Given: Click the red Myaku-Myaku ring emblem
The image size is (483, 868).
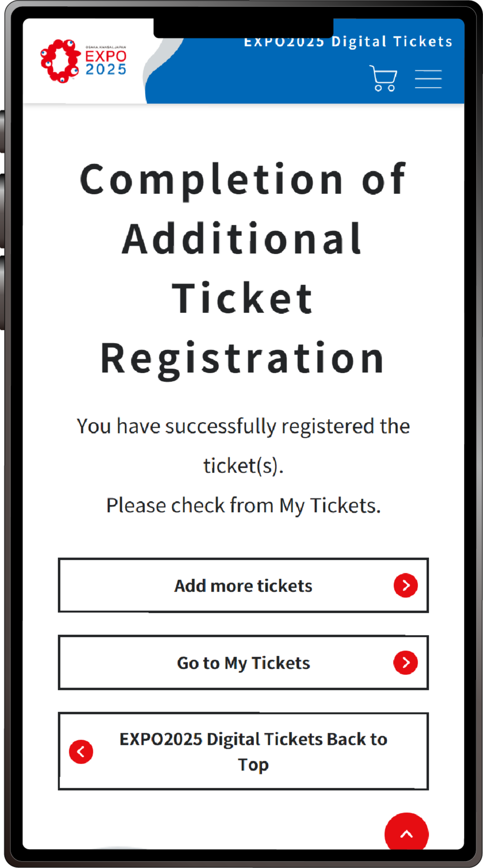Looking at the screenshot, I should coord(61,61).
